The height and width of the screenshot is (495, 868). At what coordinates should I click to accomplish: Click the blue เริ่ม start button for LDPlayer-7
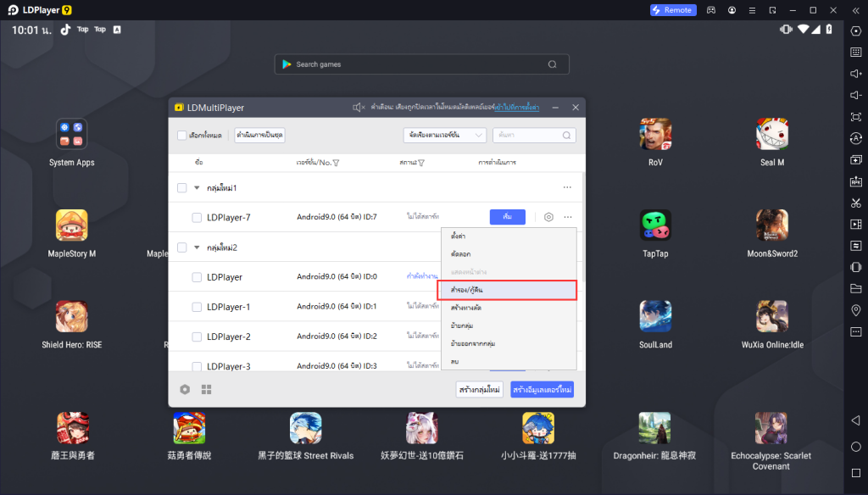coord(508,217)
